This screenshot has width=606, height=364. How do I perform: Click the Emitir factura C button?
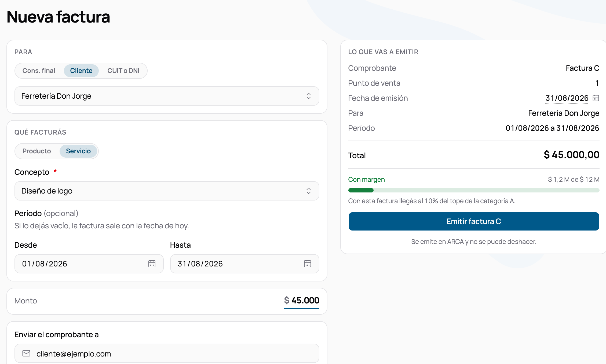click(474, 221)
